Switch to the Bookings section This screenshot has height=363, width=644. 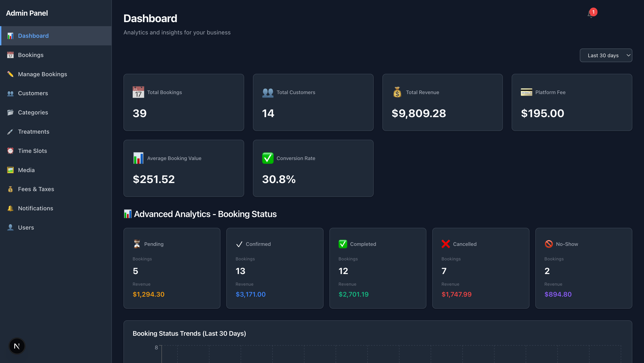coord(31,55)
